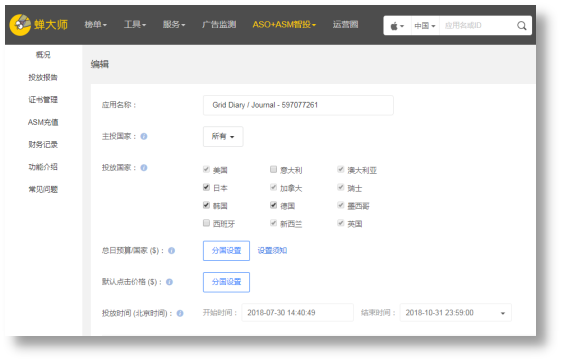Toggle the 新西兰 checkbox
The image size is (563, 363).
273,223
